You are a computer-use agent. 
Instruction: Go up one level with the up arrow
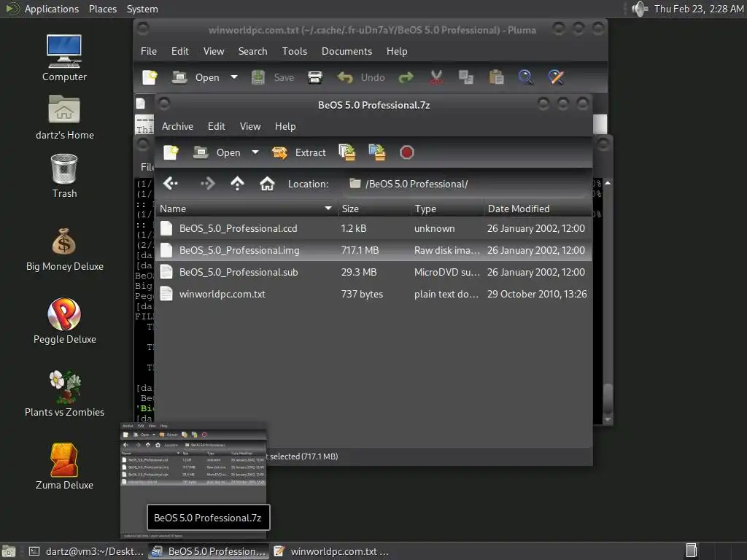[x=237, y=183]
